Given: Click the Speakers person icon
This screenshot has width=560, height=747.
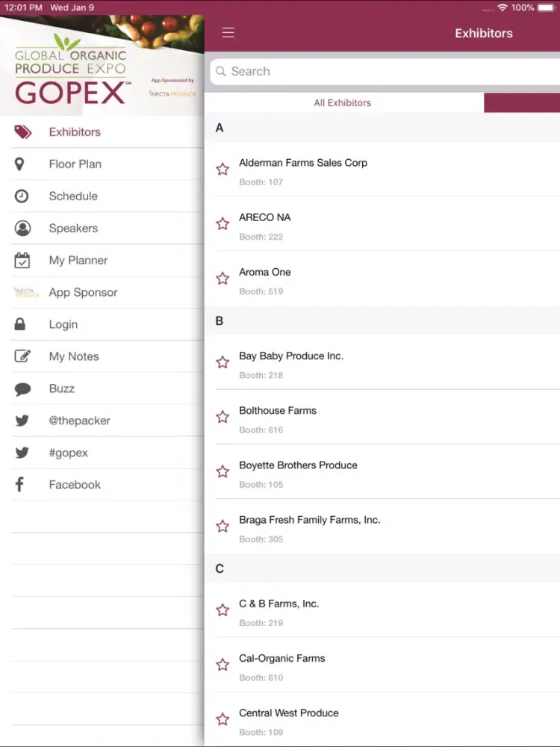Looking at the screenshot, I should [x=22, y=228].
